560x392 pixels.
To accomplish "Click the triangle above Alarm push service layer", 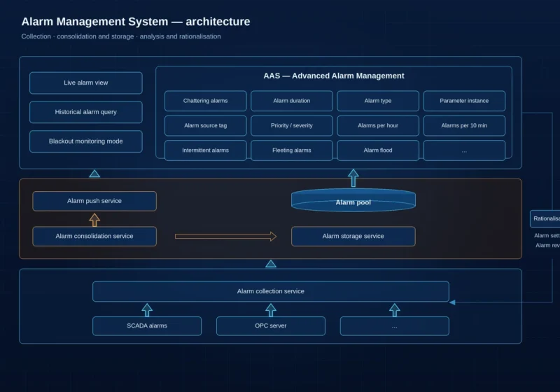I will [94, 174].
